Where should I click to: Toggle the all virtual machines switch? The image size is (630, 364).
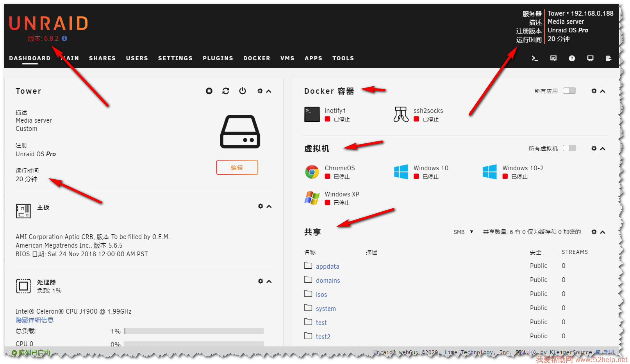coord(569,148)
